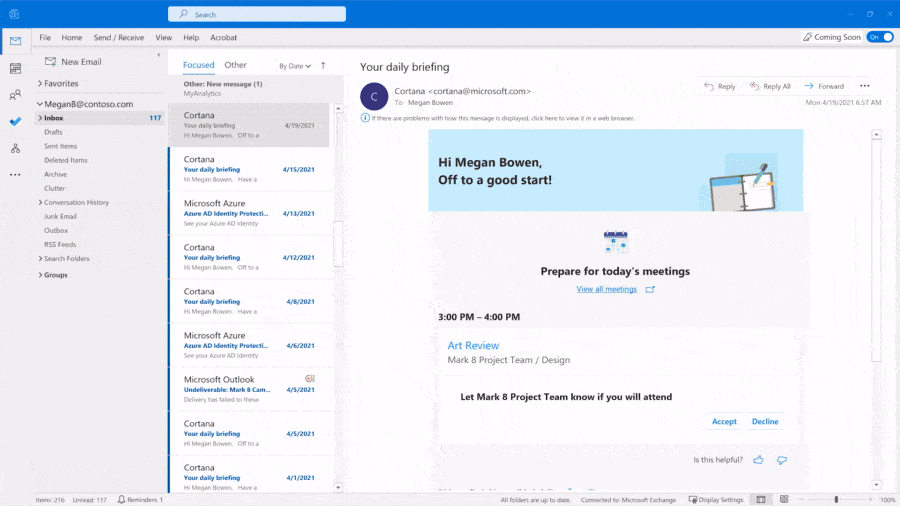Switch to the Other inbox tab

click(x=235, y=65)
